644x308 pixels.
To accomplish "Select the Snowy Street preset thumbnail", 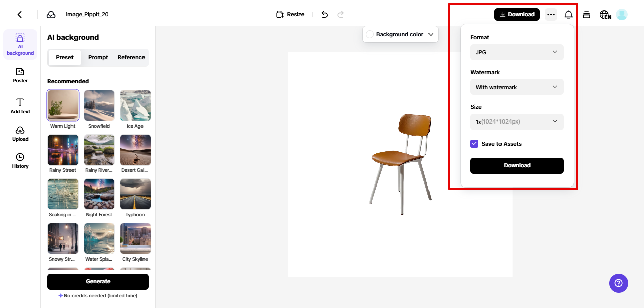I will click(63, 238).
